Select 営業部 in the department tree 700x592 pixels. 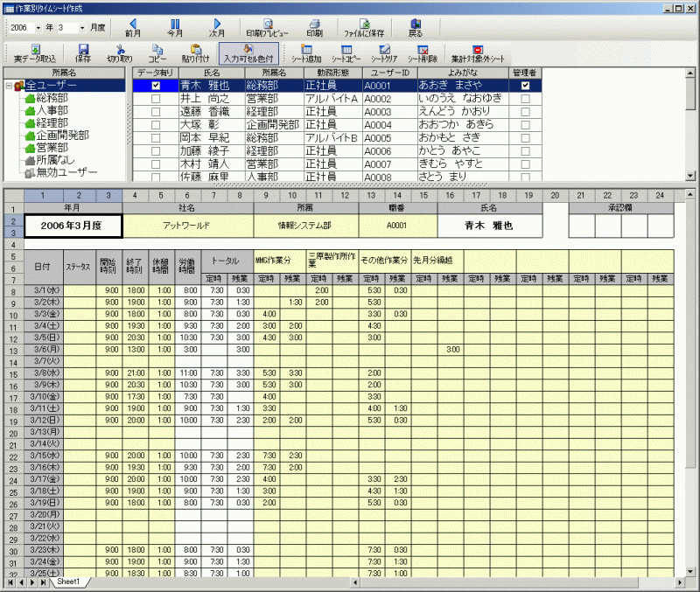click(x=52, y=148)
